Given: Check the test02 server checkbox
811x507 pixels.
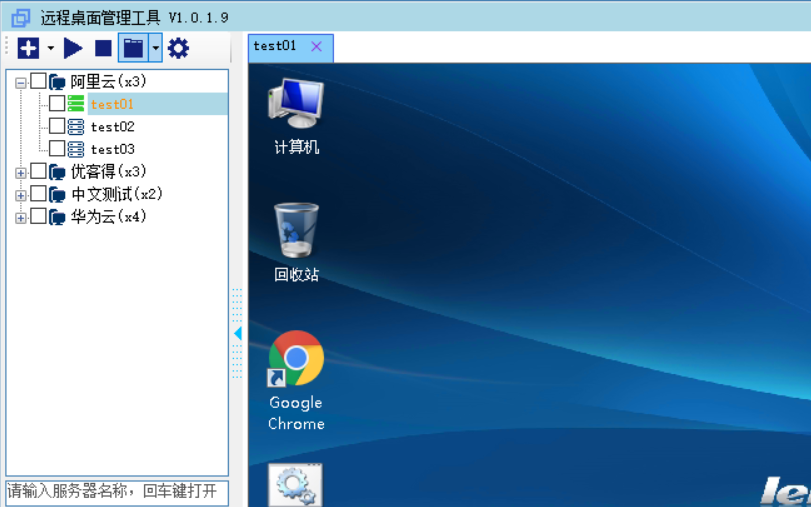Looking at the screenshot, I should coord(57,127).
